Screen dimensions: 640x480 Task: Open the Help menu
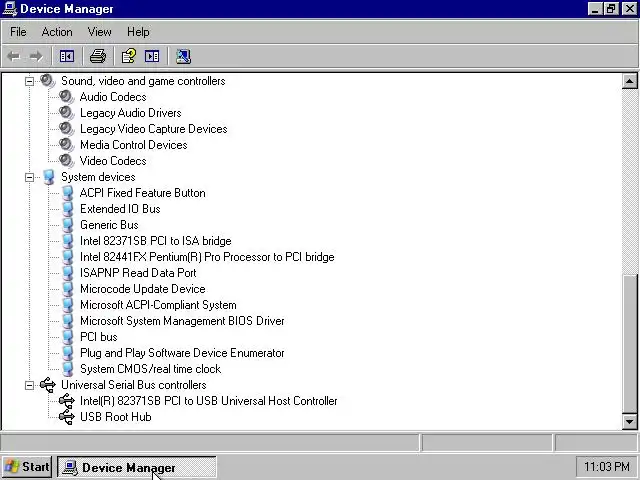[x=138, y=32]
